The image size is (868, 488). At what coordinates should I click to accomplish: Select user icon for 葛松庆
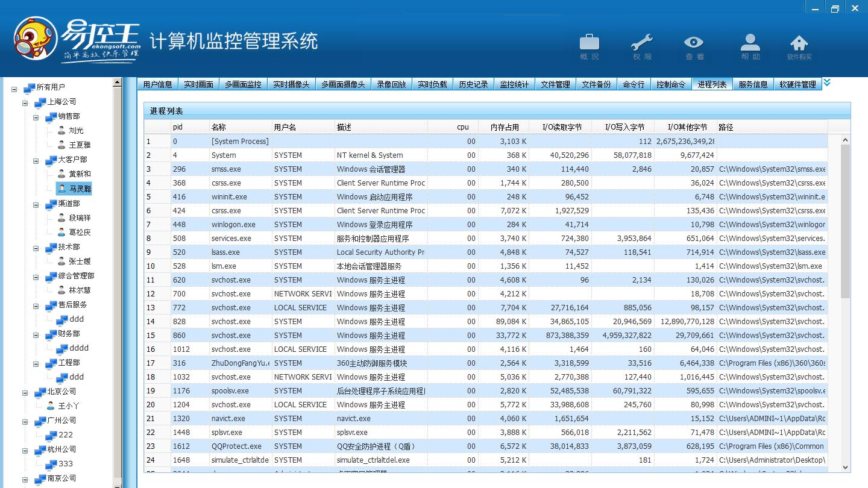click(61, 232)
